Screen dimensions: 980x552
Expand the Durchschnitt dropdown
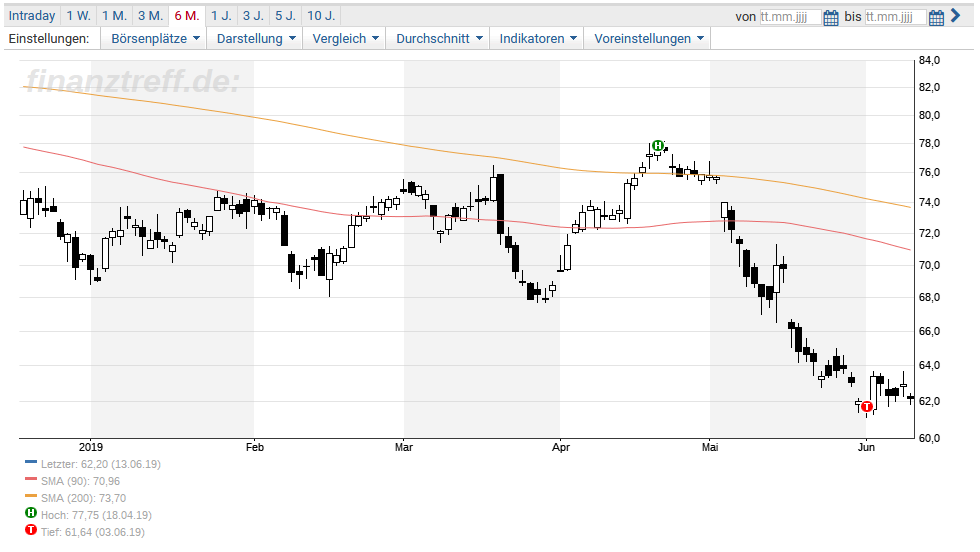click(x=439, y=39)
